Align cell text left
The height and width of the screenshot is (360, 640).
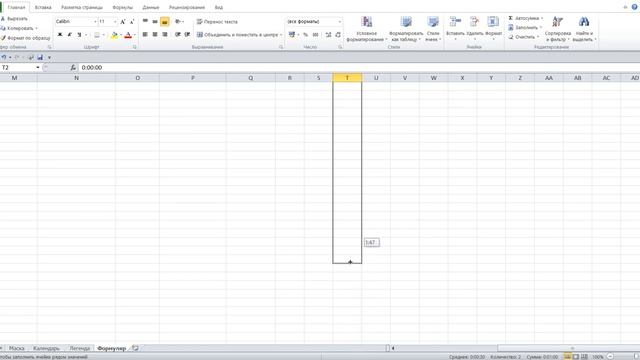[145, 35]
